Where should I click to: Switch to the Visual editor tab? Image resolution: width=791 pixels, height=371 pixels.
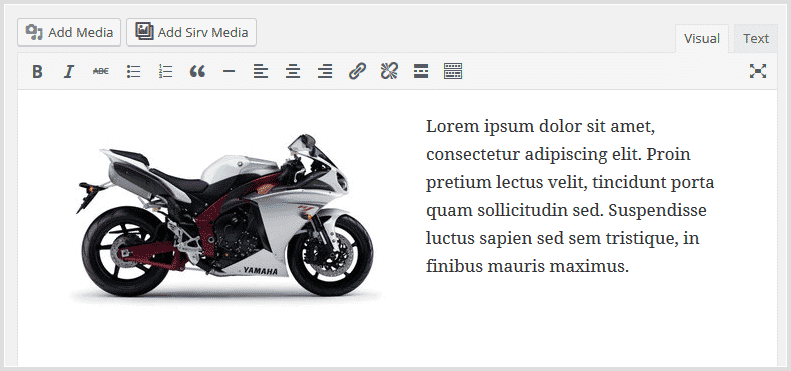702,38
